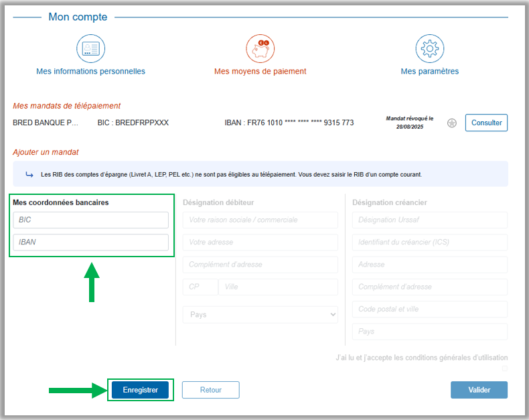
Task: Click Code postal et ville field
Action: (429, 309)
